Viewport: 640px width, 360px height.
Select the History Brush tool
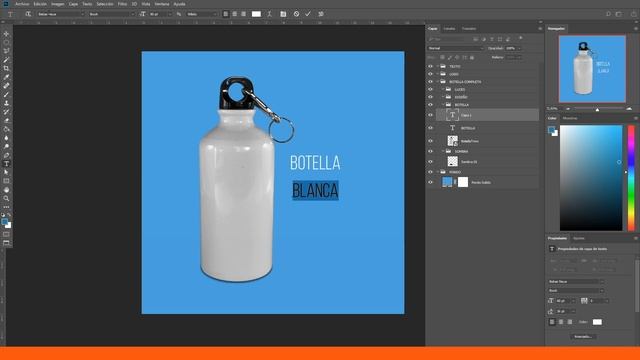point(6,112)
